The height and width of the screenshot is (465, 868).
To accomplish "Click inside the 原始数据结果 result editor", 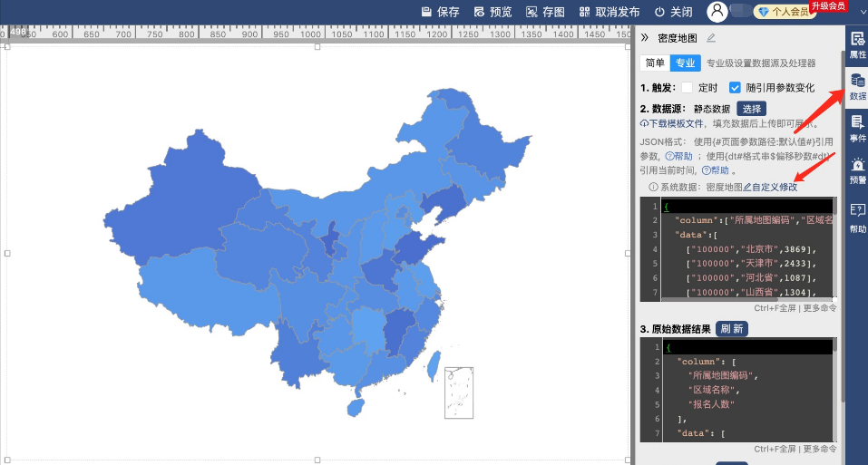I will click(x=738, y=390).
